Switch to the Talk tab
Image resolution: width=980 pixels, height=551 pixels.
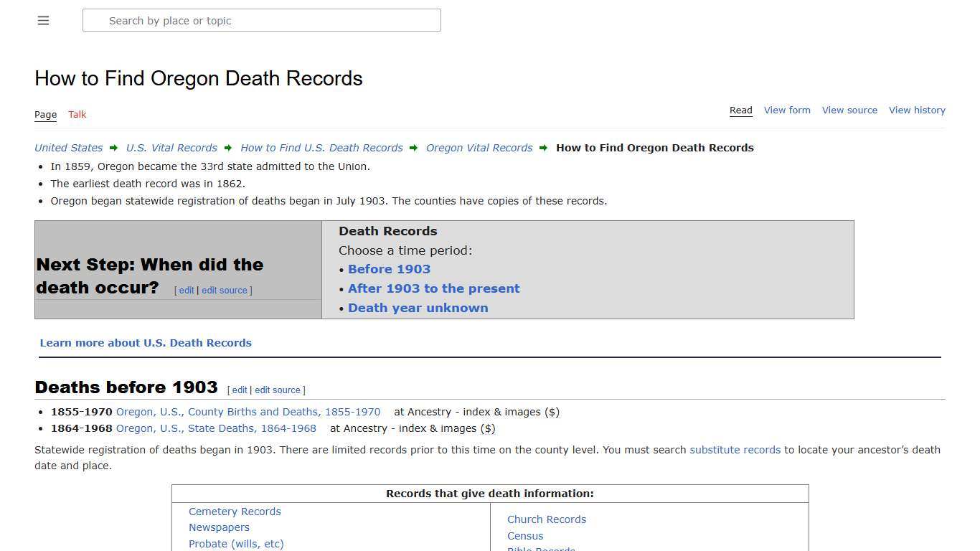pyautogui.click(x=77, y=114)
